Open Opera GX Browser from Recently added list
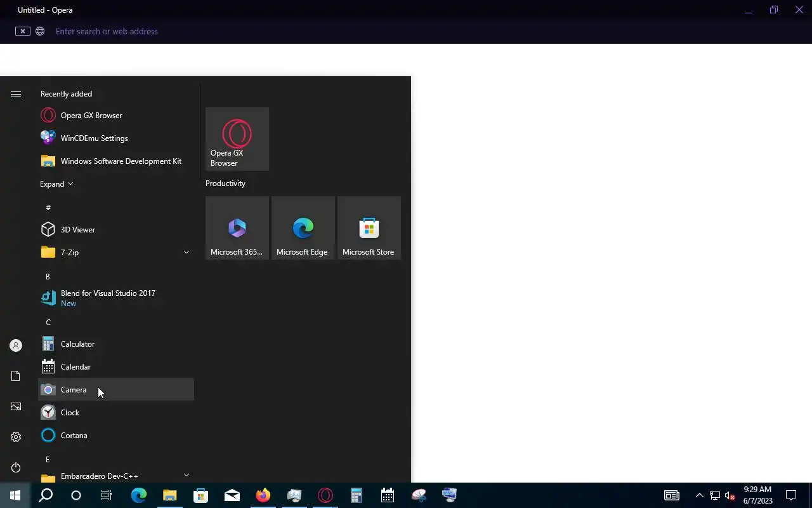This screenshot has height=508, width=812. [x=116, y=116]
